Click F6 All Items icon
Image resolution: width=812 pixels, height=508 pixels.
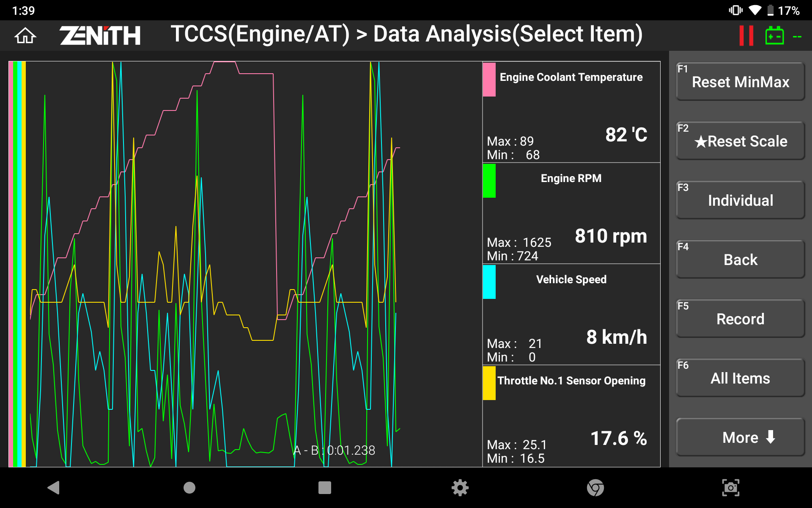click(740, 378)
